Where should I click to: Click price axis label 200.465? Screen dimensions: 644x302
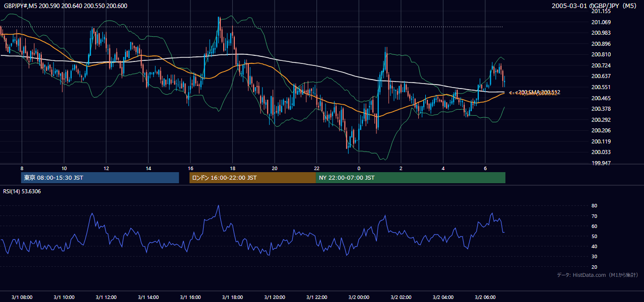click(601, 98)
